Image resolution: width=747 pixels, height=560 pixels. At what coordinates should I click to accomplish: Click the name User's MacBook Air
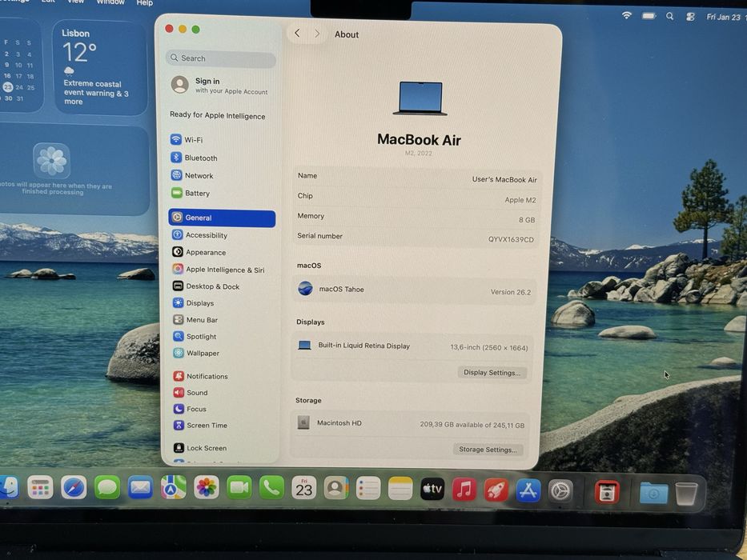coord(504,179)
